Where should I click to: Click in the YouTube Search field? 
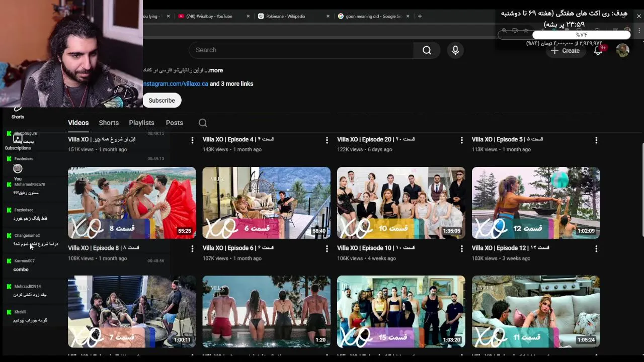pyautogui.click(x=301, y=50)
